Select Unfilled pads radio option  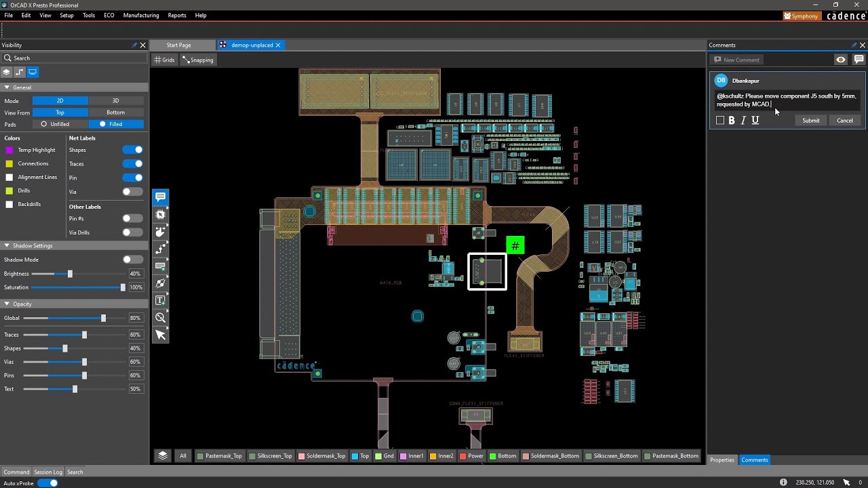[54, 124]
